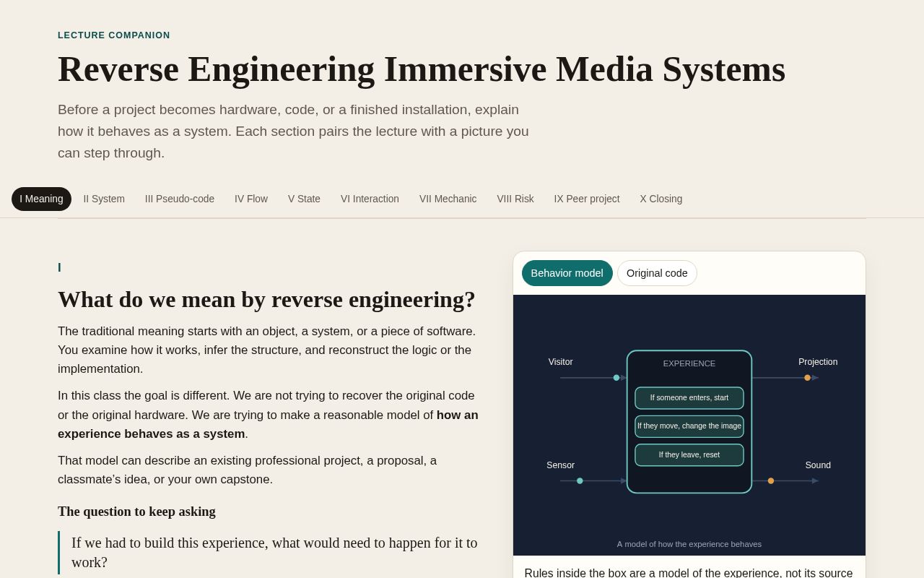924x578 pixels.
Task: Switch diagram to Original code
Action: (657, 273)
